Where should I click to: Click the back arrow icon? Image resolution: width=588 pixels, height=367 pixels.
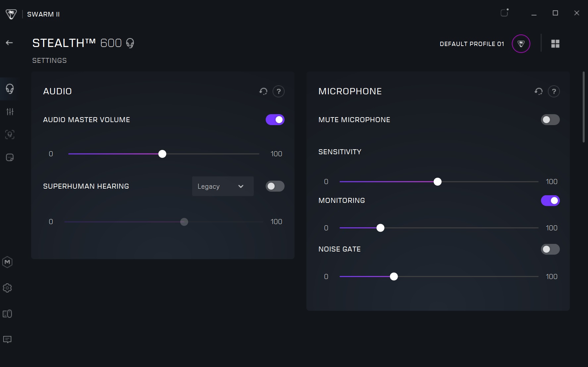(x=9, y=43)
